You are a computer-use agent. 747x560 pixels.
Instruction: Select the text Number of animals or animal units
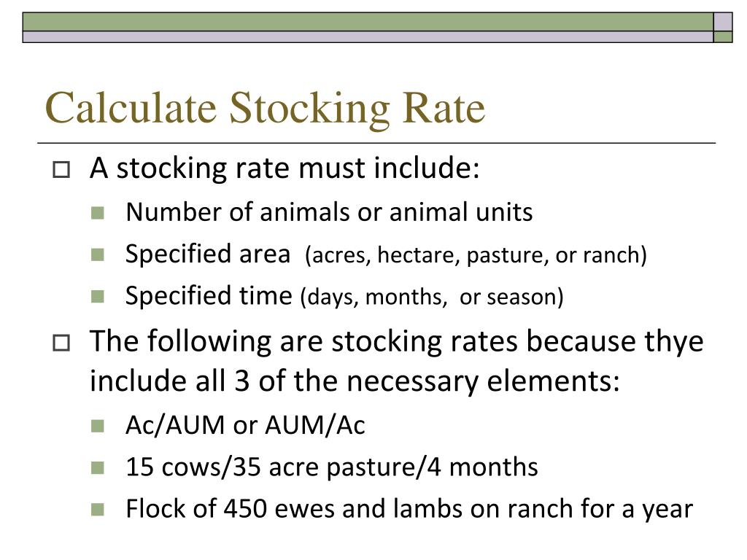click(x=329, y=212)
